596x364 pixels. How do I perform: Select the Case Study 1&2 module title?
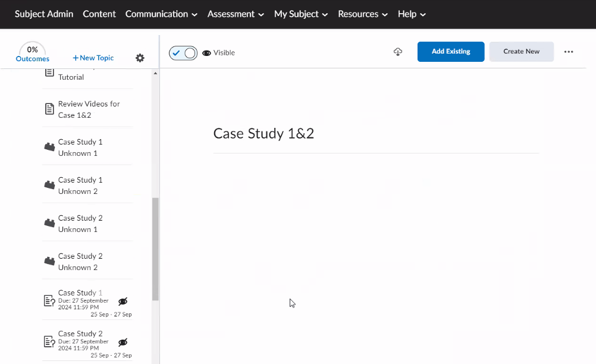point(264,133)
